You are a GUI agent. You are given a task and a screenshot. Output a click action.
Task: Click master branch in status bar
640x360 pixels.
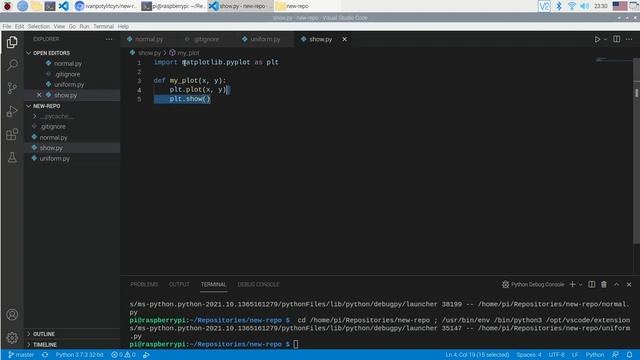(x=21, y=355)
